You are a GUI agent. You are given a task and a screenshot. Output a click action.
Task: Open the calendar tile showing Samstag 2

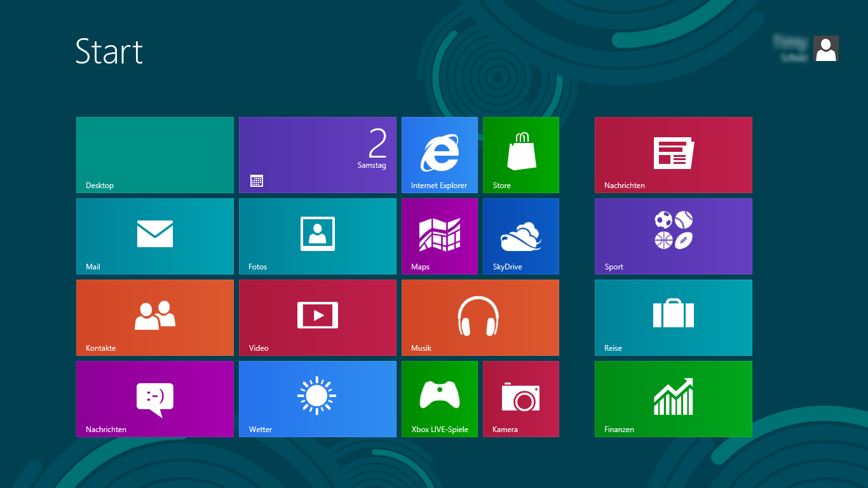pos(317,155)
